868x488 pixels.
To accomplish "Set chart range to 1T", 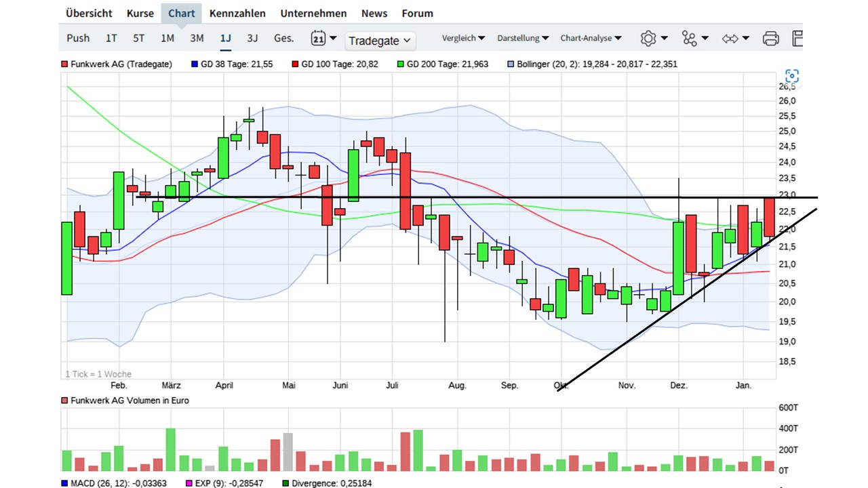I will click(111, 38).
